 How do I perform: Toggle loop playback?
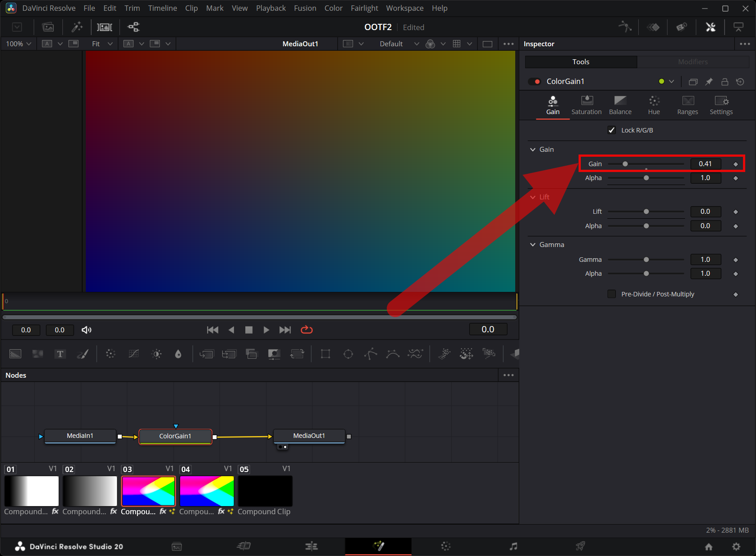(307, 330)
